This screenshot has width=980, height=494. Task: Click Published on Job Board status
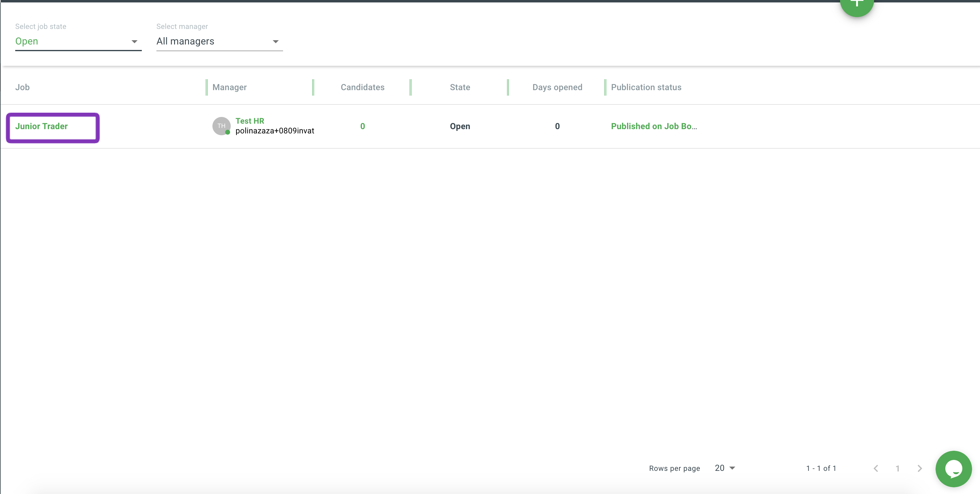[654, 126]
